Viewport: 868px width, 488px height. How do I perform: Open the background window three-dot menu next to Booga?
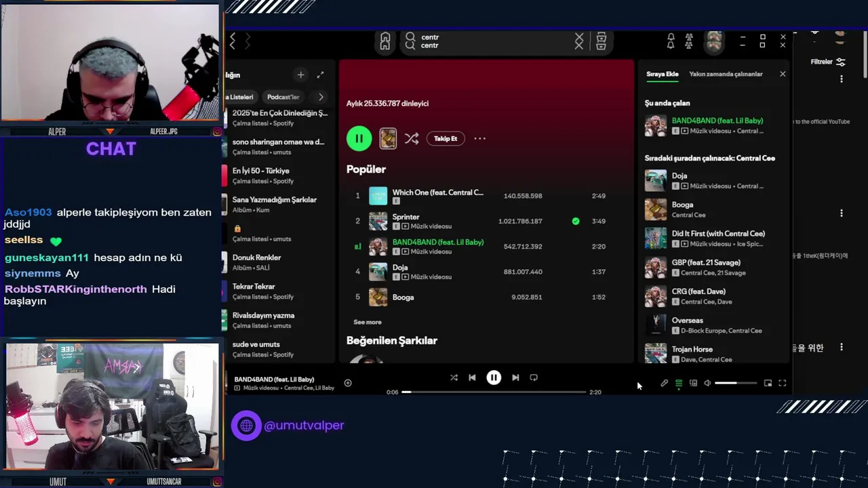click(x=842, y=213)
